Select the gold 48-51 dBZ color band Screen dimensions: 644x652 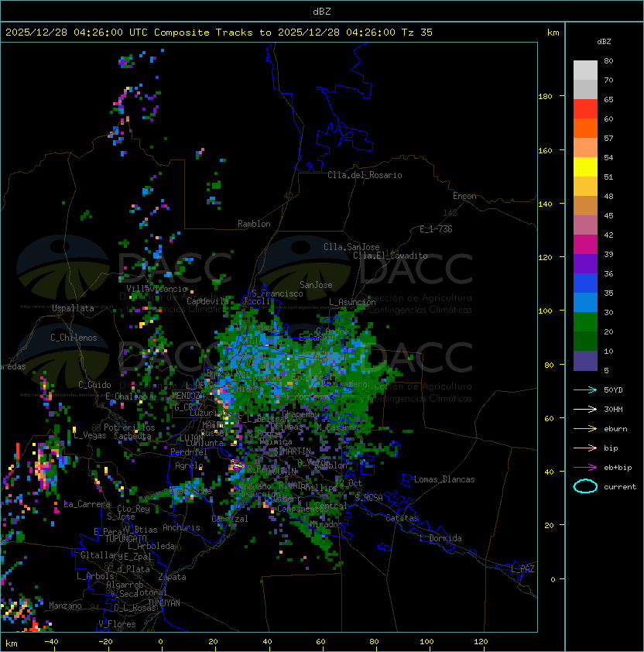(x=585, y=187)
